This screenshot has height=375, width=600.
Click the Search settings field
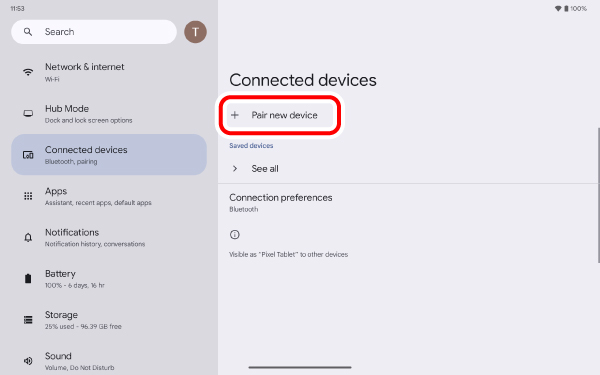(94, 32)
